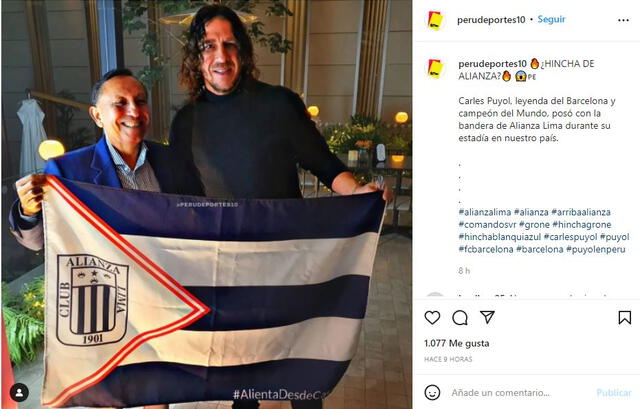Open the #fcbarcelona hashtag
Viewport: 640px width, 409px height.
click(x=486, y=249)
